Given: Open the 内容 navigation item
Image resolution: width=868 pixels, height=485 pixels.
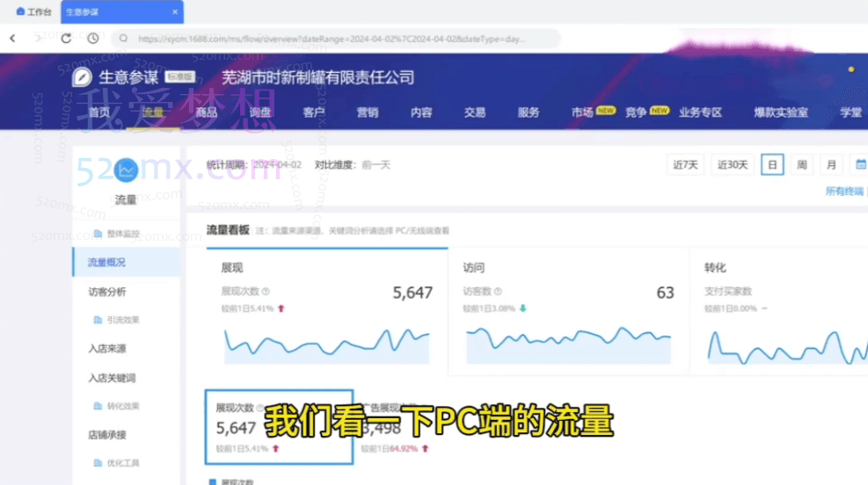Looking at the screenshot, I should [x=421, y=112].
